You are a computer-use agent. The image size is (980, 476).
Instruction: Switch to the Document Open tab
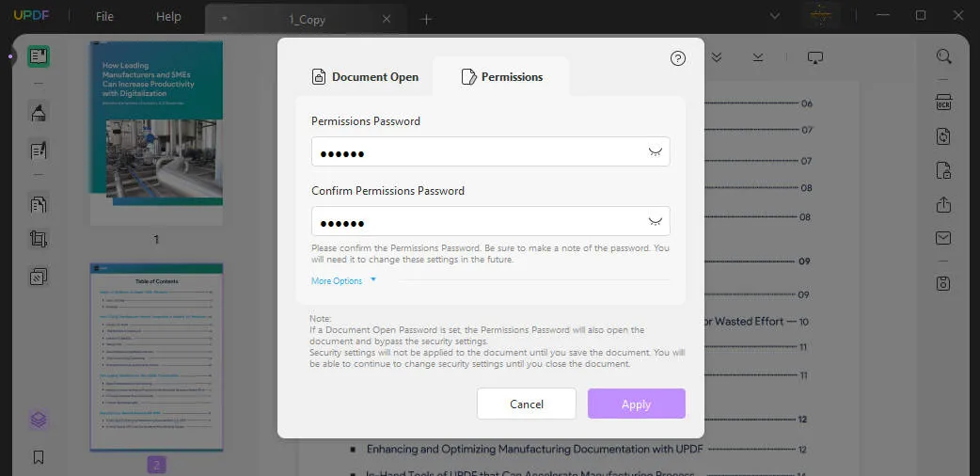tap(365, 77)
